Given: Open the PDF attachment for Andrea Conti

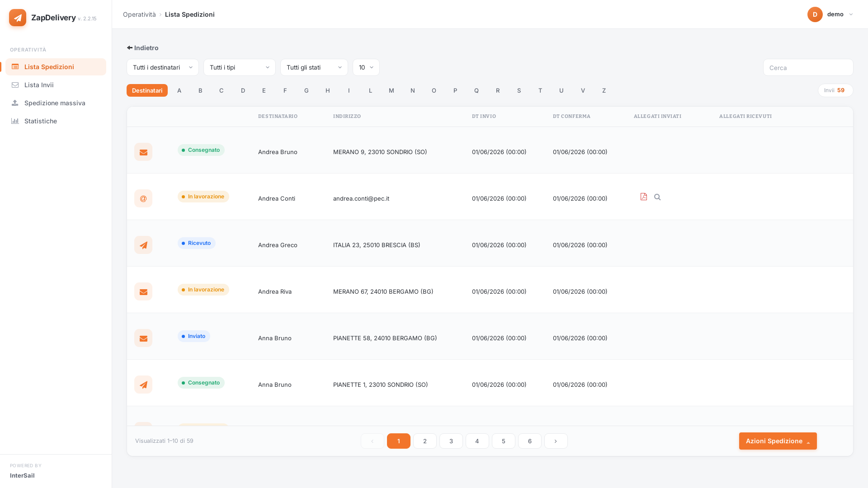Looking at the screenshot, I should (x=644, y=197).
